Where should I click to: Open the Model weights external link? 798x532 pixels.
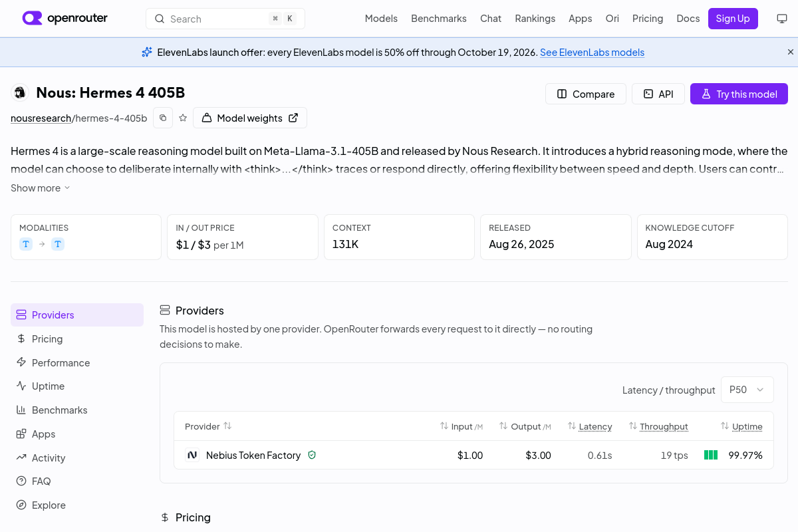coord(250,118)
